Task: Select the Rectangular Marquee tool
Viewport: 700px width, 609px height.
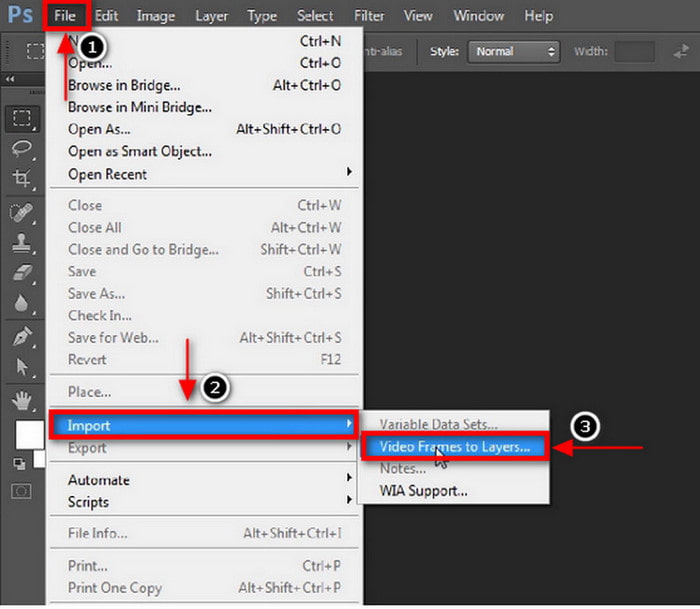Action: 22,119
